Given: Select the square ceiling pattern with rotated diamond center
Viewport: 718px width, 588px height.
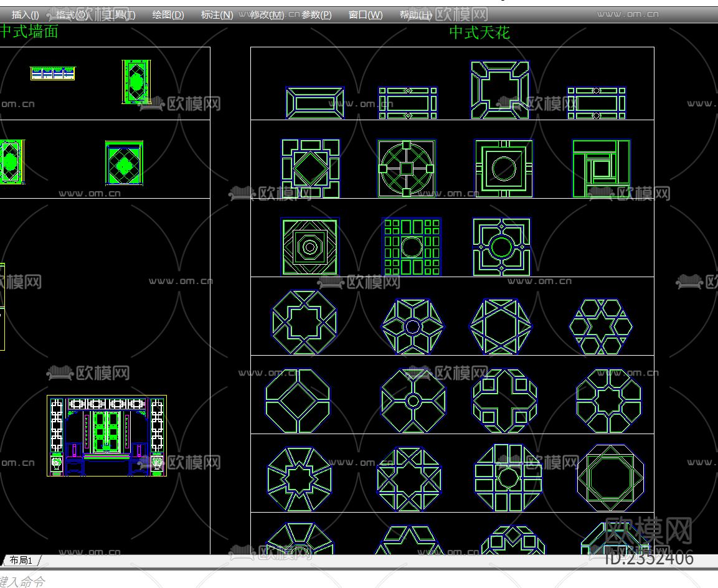Looking at the screenshot, I should (311, 169).
